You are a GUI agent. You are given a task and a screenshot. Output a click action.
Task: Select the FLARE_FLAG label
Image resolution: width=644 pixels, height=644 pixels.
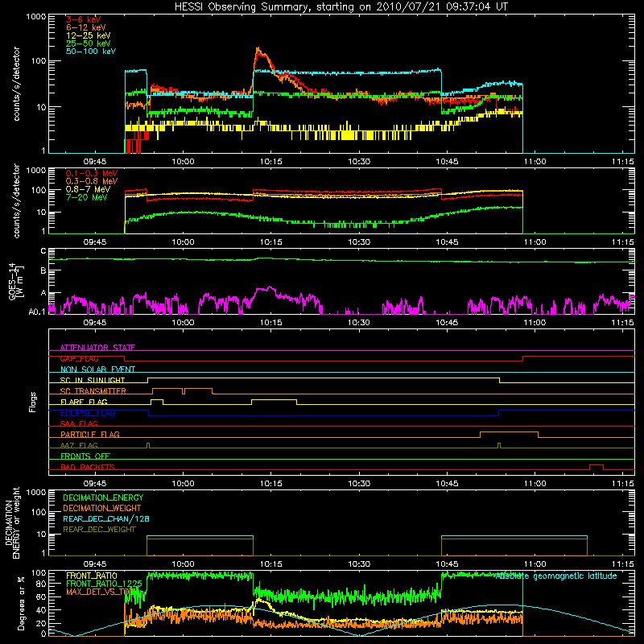point(84,402)
